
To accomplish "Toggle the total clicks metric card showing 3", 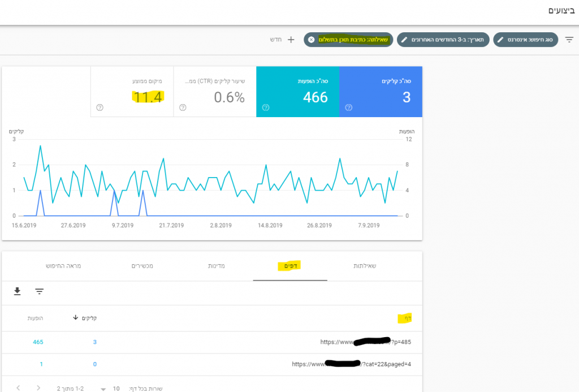I will click(x=381, y=92).
